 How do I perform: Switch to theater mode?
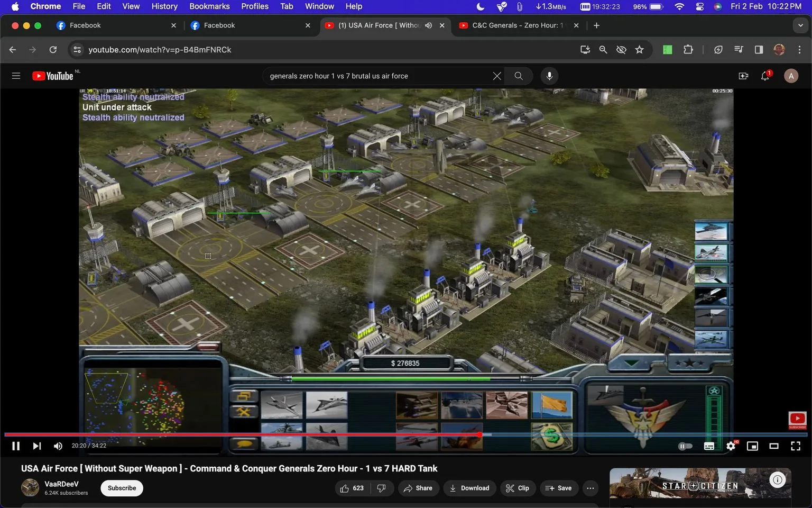click(774, 446)
